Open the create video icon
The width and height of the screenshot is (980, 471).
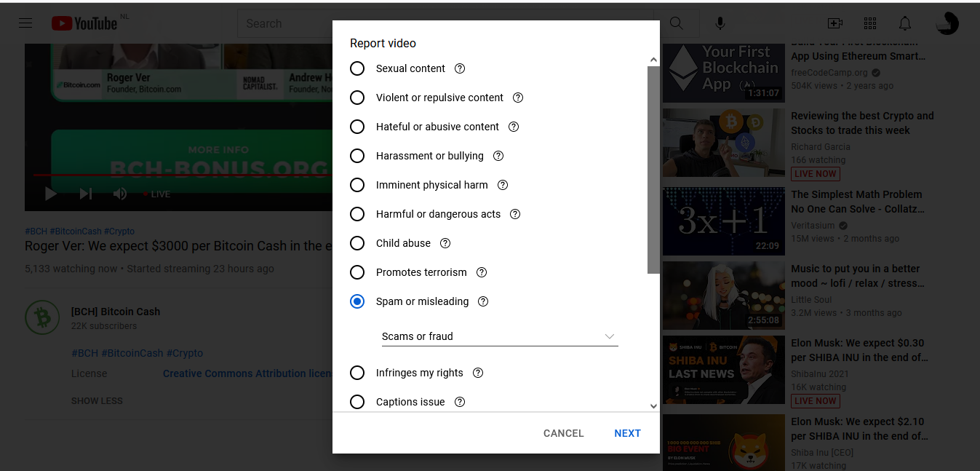[x=835, y=23]
